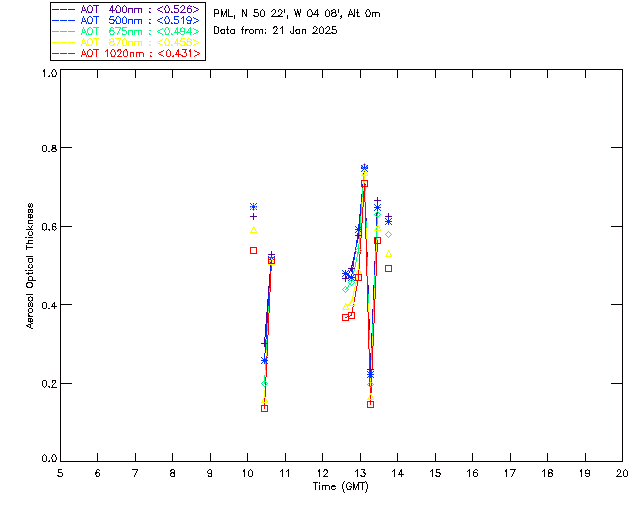Click the 'AOT 1020nm : <0.431>' legend entry
The image size is (640, 512).
(126, 53)
